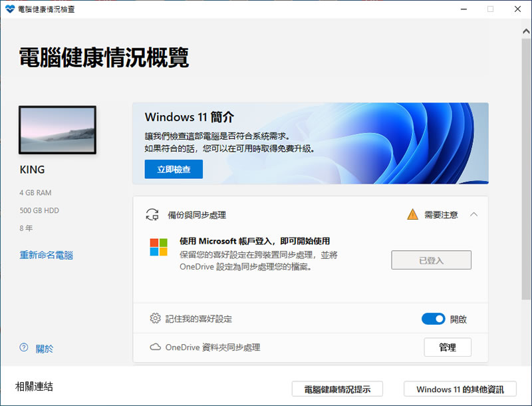
Task: Minimize the PC Health Check window
Action: point(464,9)
